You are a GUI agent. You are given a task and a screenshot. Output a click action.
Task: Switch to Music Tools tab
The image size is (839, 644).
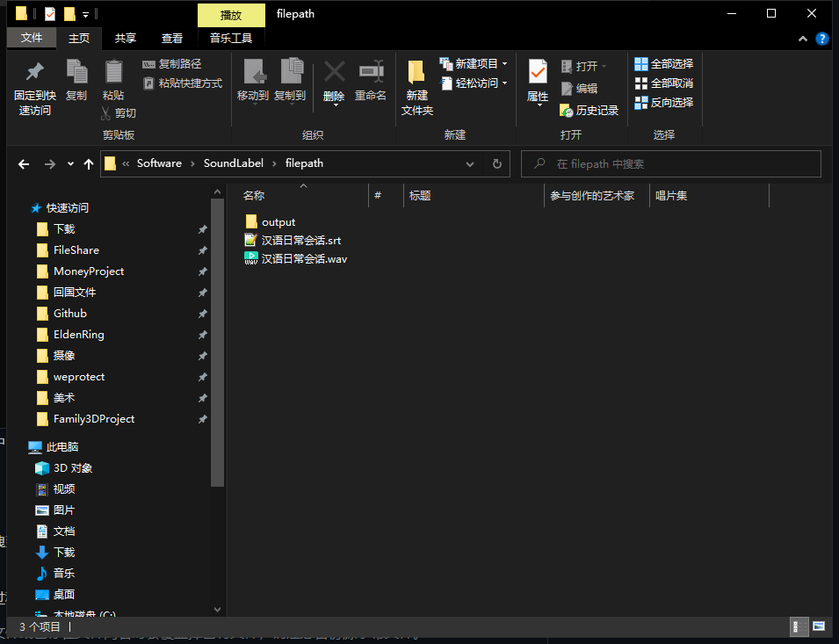231,38
